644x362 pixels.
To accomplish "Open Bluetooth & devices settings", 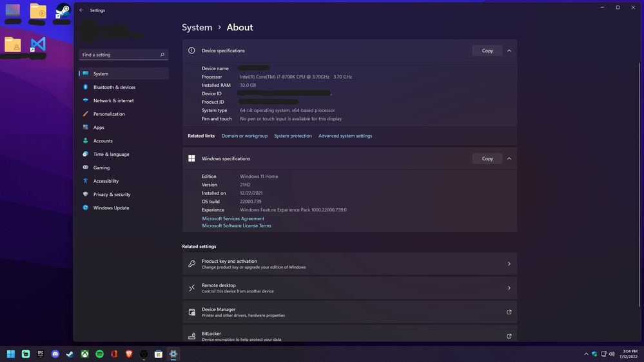I will click(x=124, y=87).
